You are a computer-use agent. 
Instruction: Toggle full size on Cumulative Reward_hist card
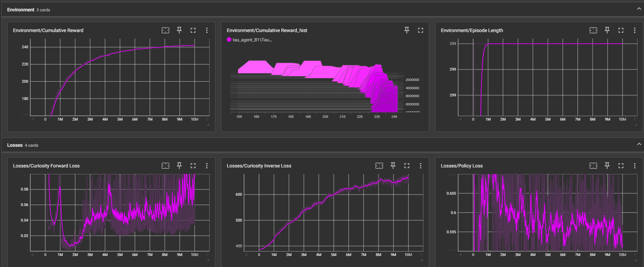click(421, 30)
